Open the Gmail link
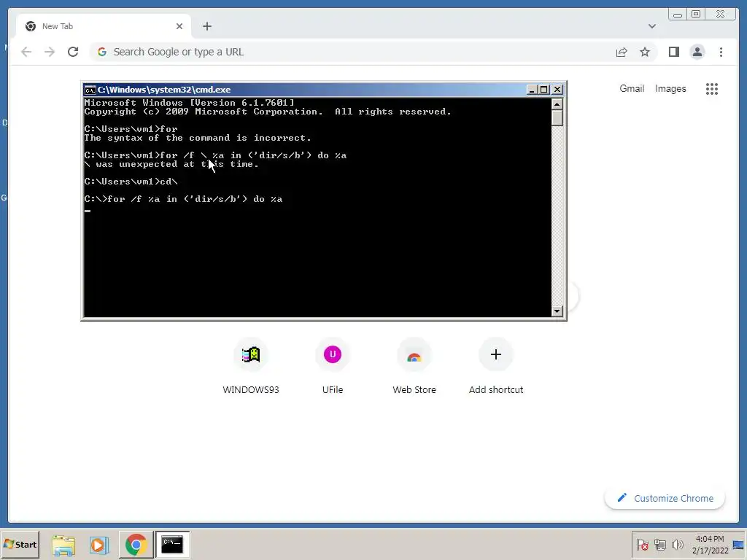Screen dimensions: 747x560 coord(632,88)
